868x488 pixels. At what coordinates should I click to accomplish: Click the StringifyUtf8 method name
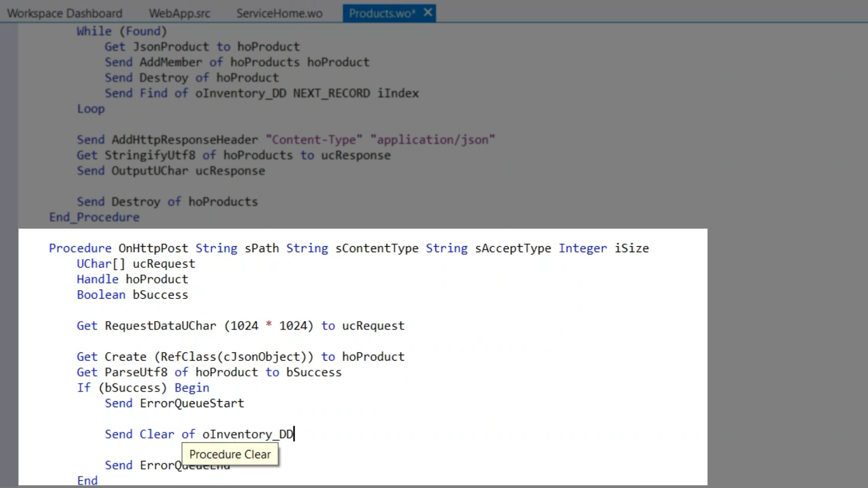coord(150,155)
